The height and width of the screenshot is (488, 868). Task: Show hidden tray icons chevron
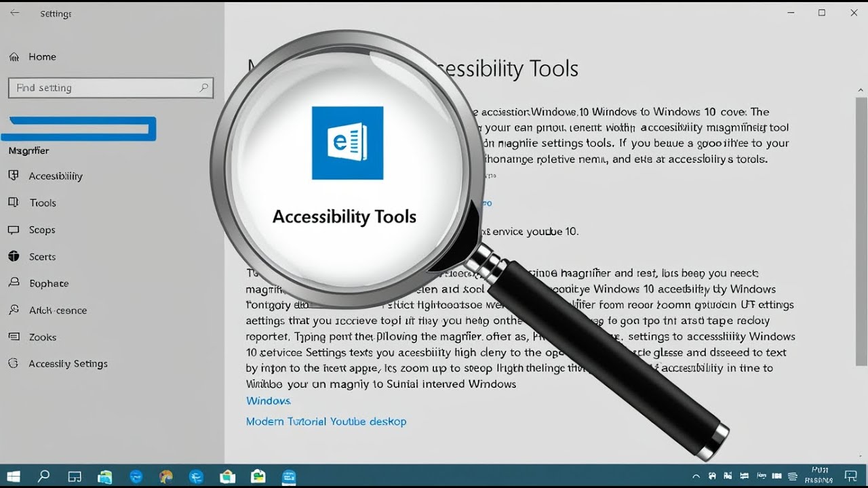click(696, 476)
